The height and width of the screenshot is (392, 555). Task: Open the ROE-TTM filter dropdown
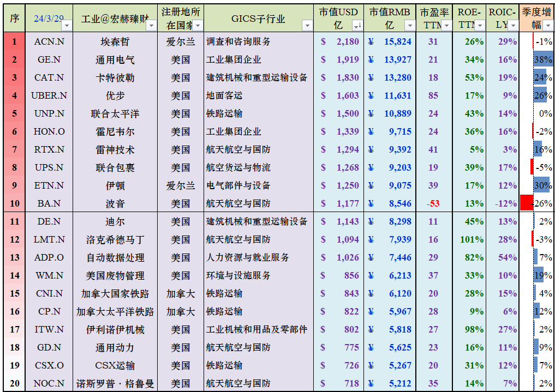point(480,26)
